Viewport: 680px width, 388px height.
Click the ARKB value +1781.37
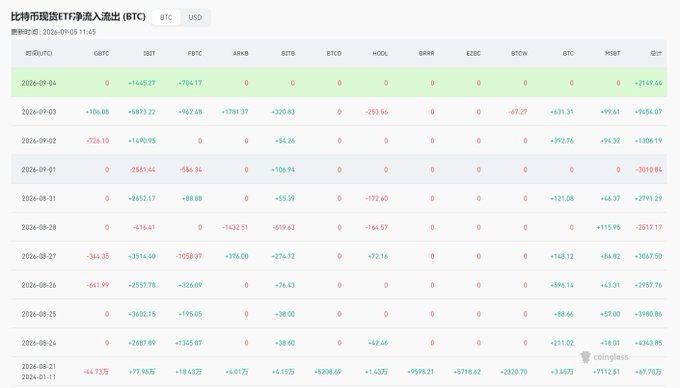click(235, 112)
